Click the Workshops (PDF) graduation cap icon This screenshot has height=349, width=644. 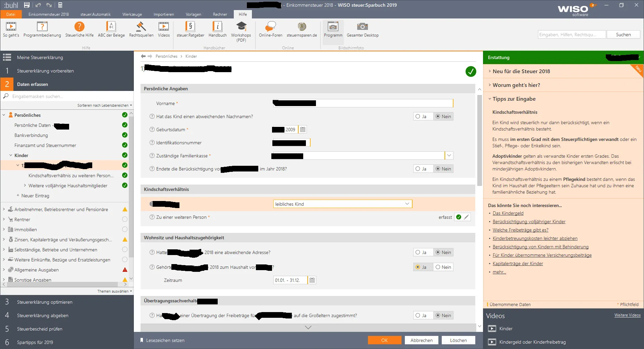tap(241, 27)
